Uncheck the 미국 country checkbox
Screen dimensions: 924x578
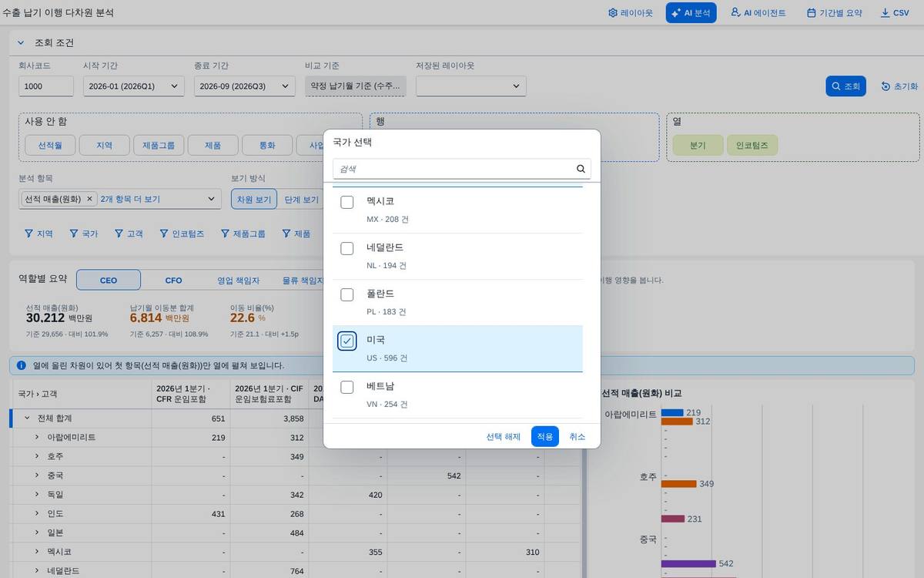[347, 341]
